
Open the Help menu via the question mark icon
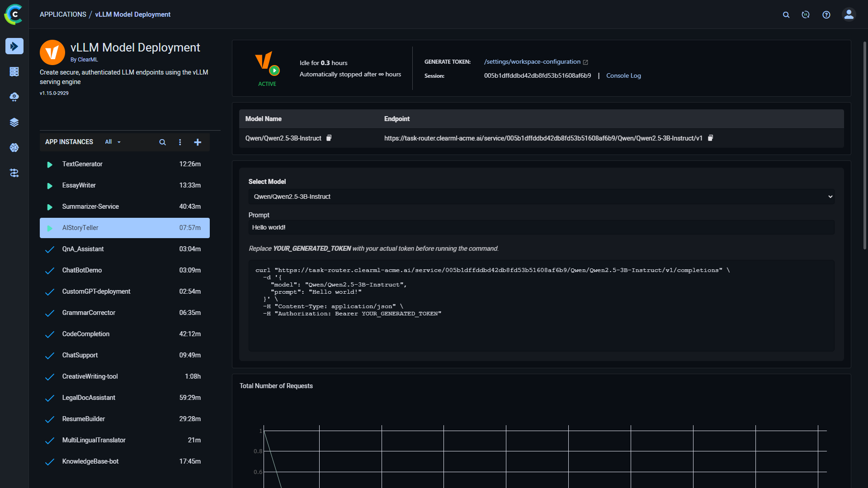[826, 14]
